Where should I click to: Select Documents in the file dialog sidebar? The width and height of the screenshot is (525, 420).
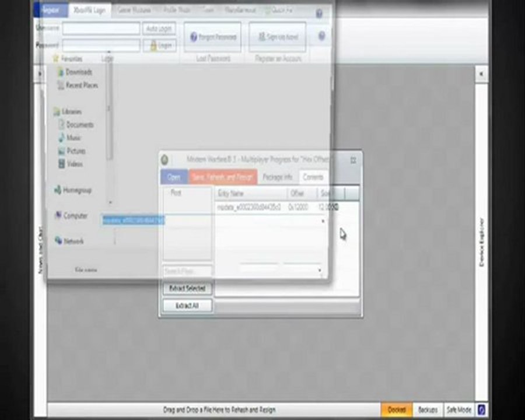pyautogui.click(x=76, y=125)
